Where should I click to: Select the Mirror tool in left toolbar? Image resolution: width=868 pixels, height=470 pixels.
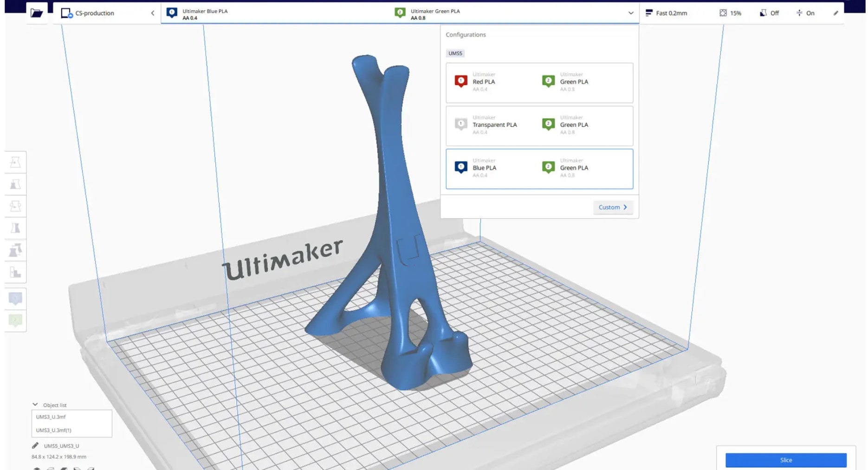pyautogui.click(x=15, y=228)
